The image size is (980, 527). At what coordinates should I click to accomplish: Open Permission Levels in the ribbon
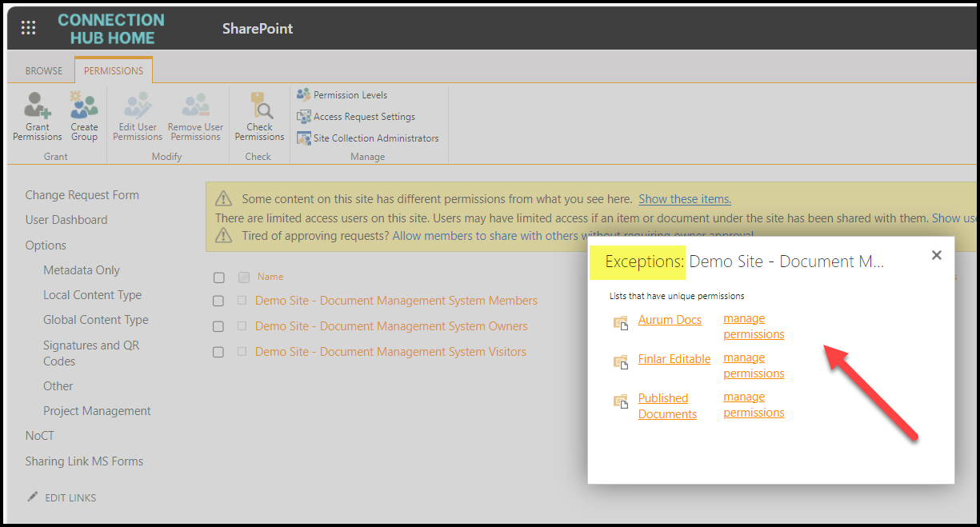[x=350, y=95]
